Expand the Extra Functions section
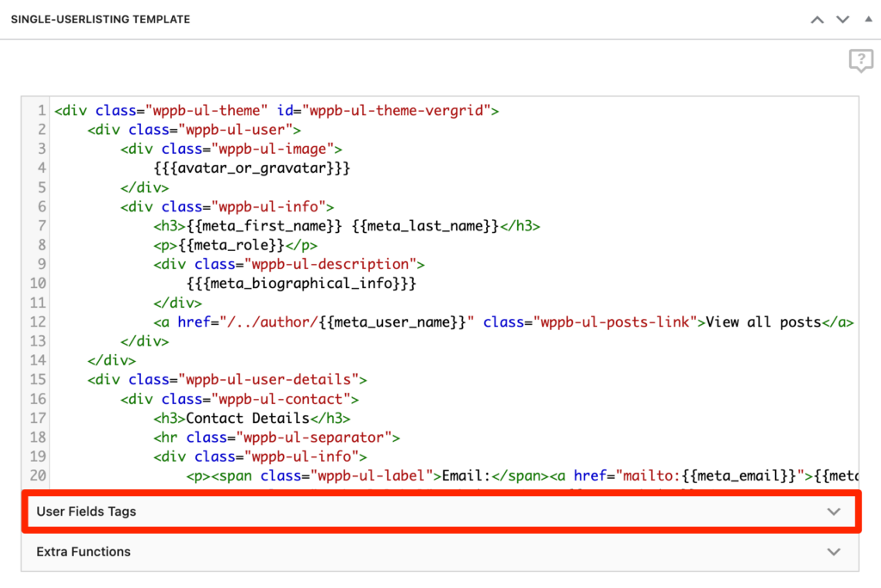The image size is (881, 588). [440, 552]
